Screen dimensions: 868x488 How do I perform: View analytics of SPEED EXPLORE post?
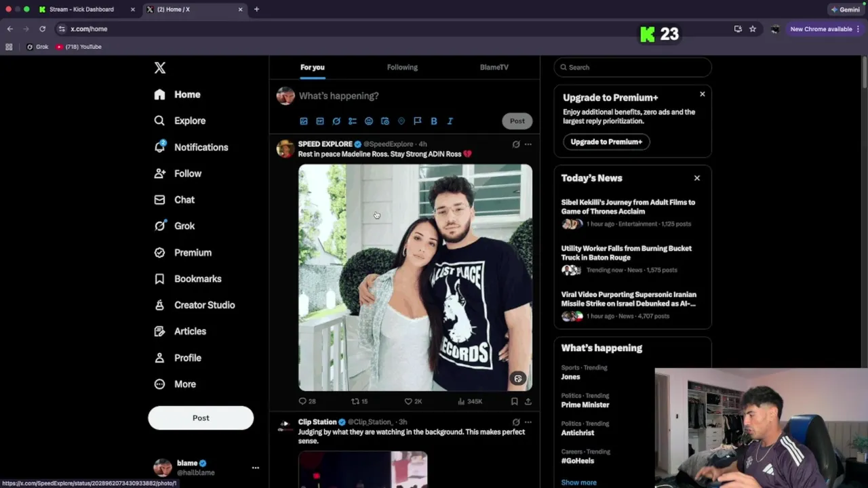[470, 401]
